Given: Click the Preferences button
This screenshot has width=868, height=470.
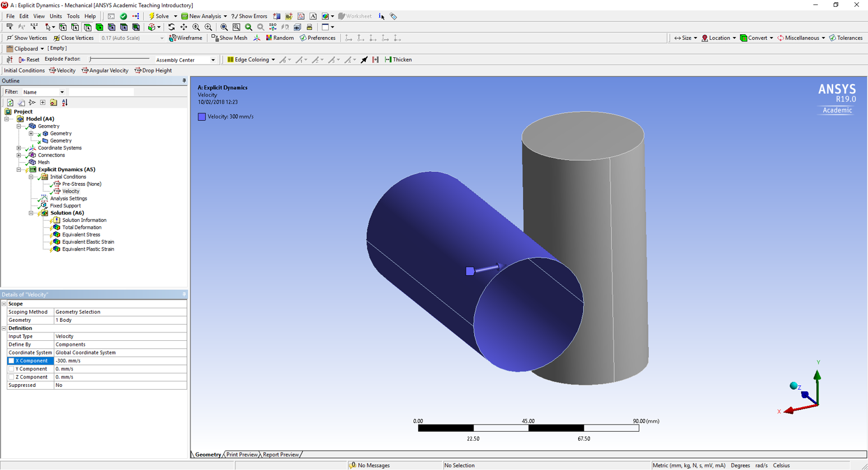Looking at the screenshot, I should click(x=317, y=38).
